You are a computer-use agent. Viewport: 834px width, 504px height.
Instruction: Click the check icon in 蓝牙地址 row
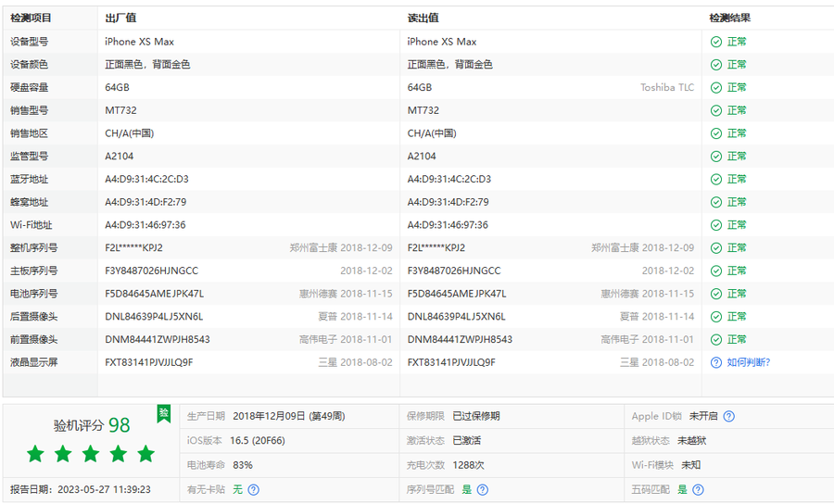coord(716,179)
